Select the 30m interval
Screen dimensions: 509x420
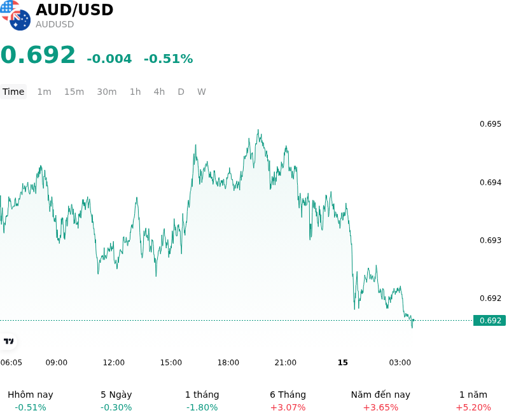pos(107,92)
